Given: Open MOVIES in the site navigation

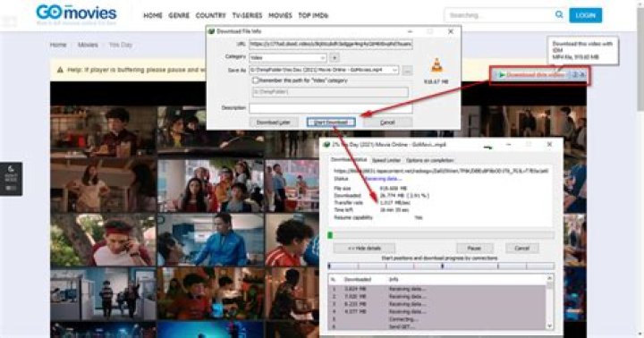Looking at the screenshot, I should pyautogui.click(x=280, y=15).
